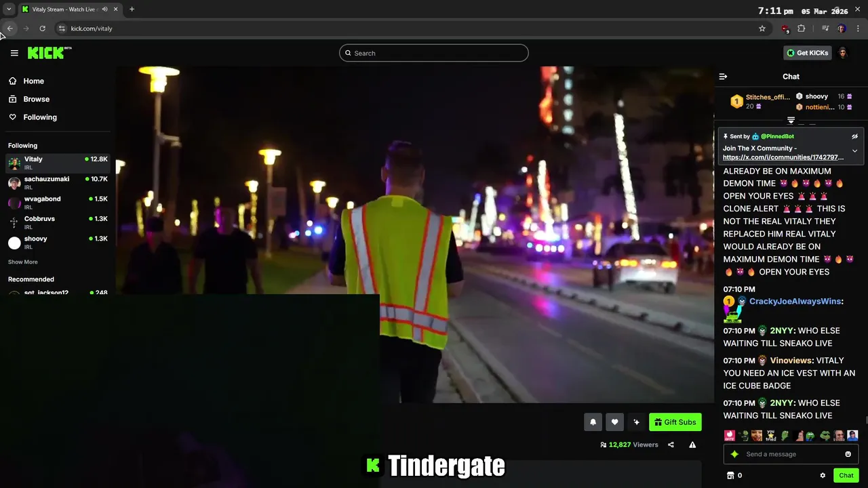The image size is (868, 488).
Task: Open shoovy channel in Following list
Action: [x=58, y=243]
